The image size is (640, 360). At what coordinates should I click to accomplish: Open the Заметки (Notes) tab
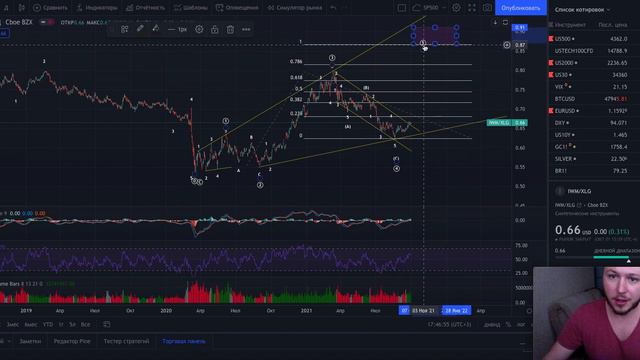[x=30, y=341]
